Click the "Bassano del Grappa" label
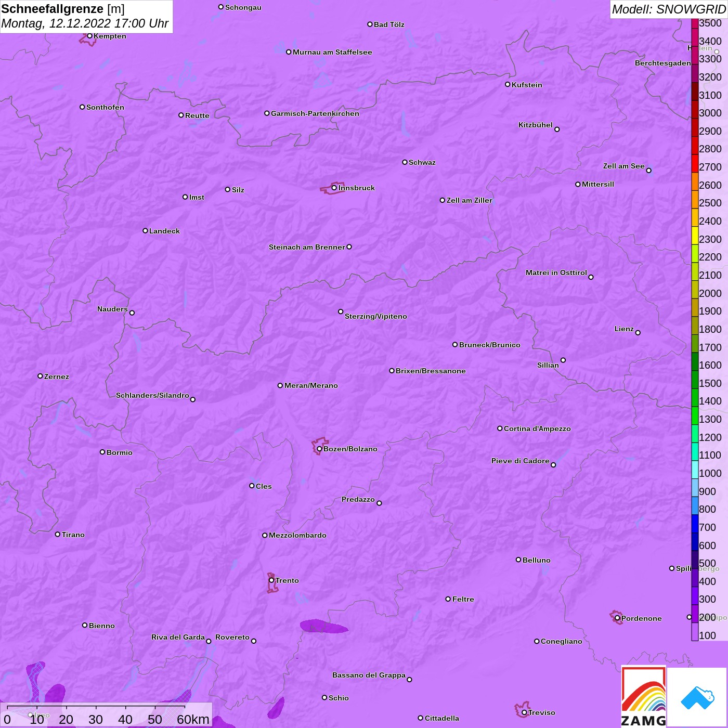Image resolution: width=728 pixels, height=728 pixels. tap(369, 675)
